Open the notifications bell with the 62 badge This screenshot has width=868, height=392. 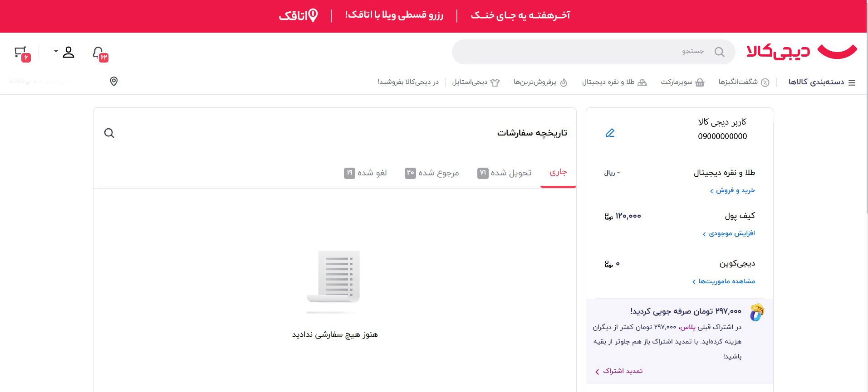coord(100,53)
